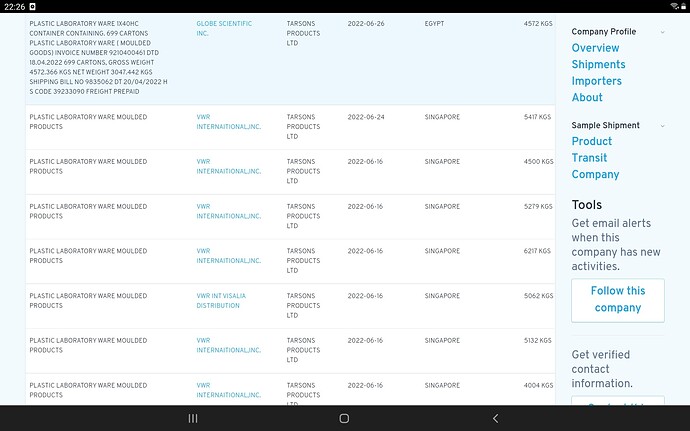Image resolution: width=690 pixels, height=431 pixels.
Task: Select the 4572 KGS weight cell
Action: [538, 23]
